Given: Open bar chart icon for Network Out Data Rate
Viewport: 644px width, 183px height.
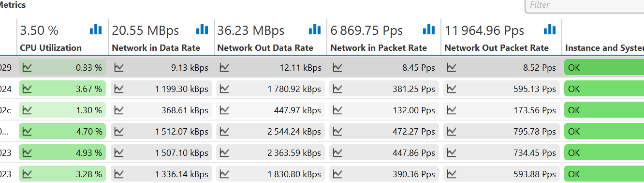Looking at the screenshot, I should [x=315, y=30].
